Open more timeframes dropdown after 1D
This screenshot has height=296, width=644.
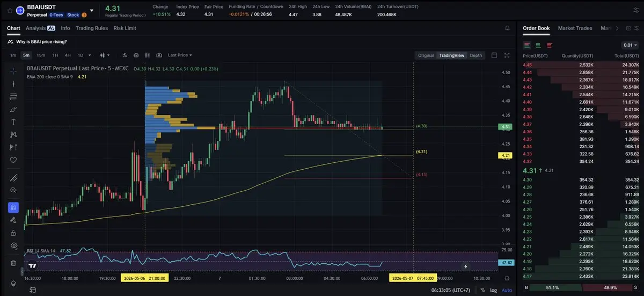pos(89,55)
